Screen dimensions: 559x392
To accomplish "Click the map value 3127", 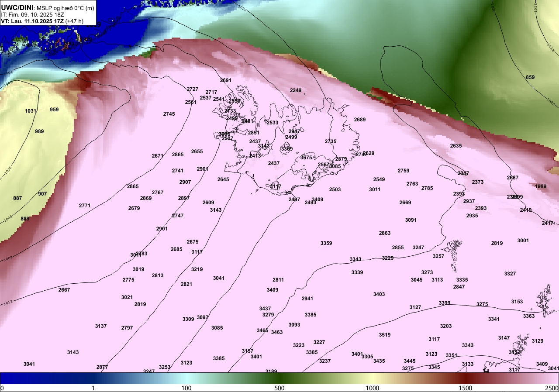I will 415,307.
